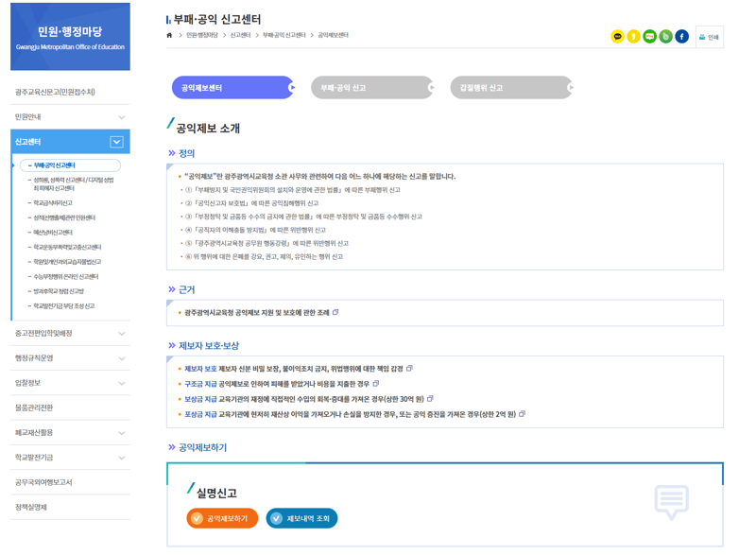Screen dimensions: 756x555
Task: Share page on Facebook
Action: [681, 37]
